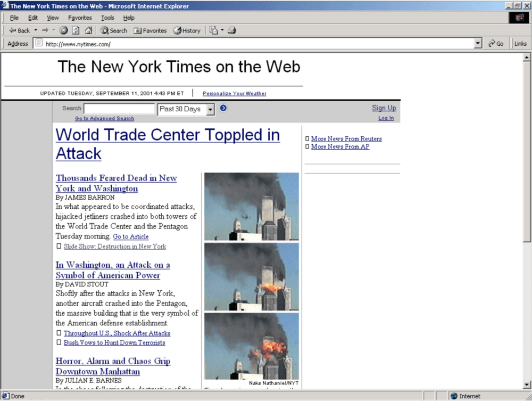The width and height of the screenshot is (532, 401).
Task: Click the update timestamp text
Action: (x=112, y=93)
